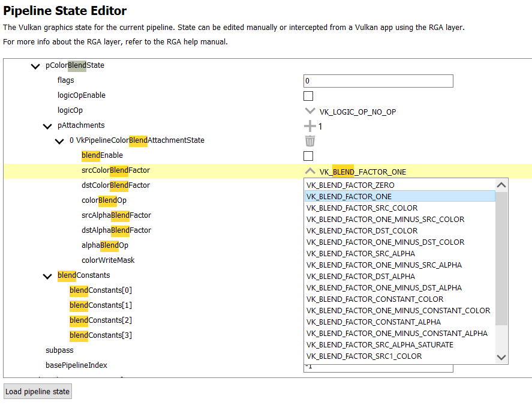Enable the logicOpEnable checkbox
The image size is (532, 405).
(x=308, y=96)
